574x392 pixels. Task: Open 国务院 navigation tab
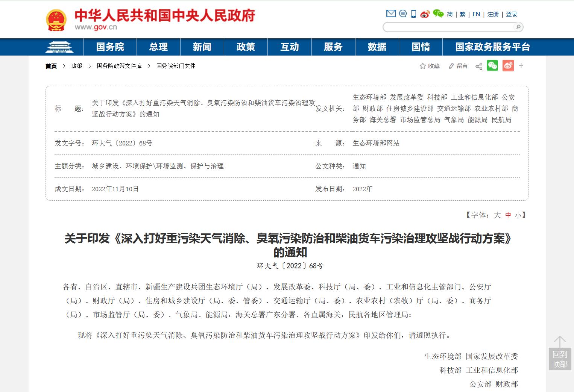[110, 47]
